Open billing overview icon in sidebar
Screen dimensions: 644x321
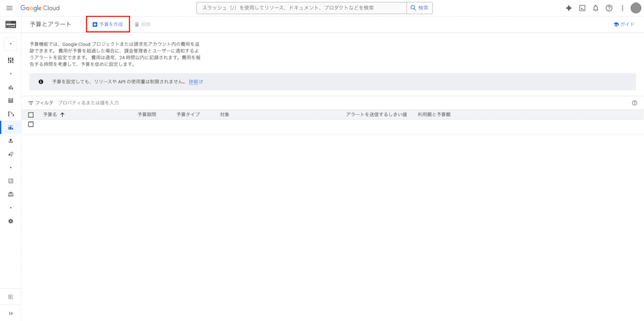[x=11, y=60]
